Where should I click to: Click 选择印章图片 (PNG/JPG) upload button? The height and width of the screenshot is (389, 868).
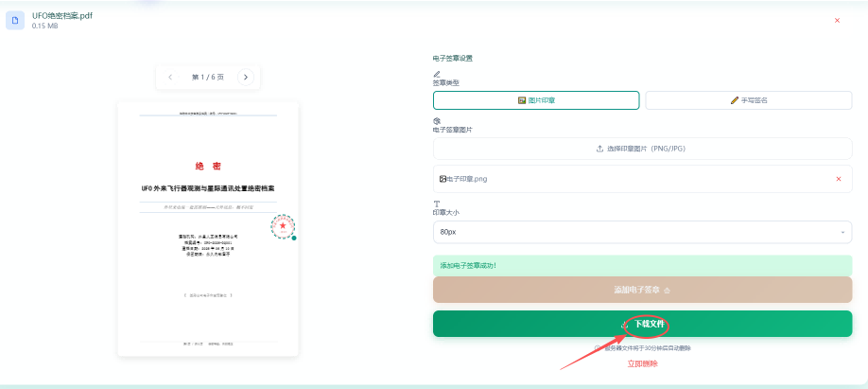[642, 149]
